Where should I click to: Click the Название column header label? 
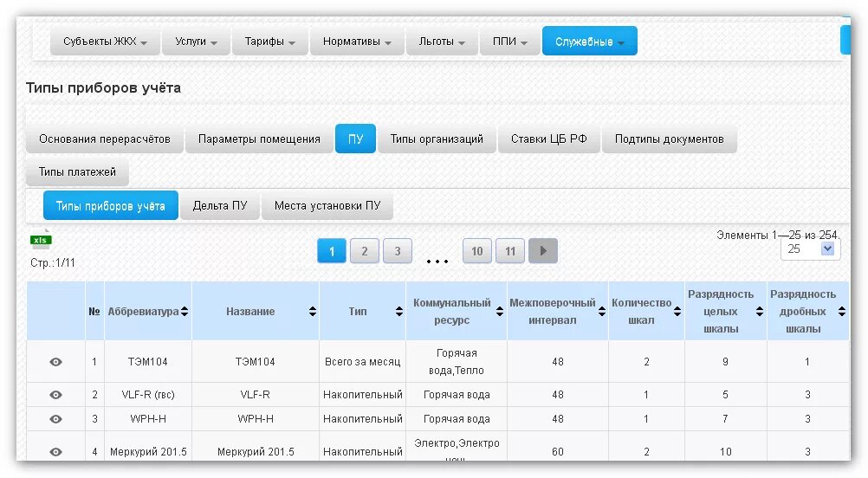(x=250, y=312)
